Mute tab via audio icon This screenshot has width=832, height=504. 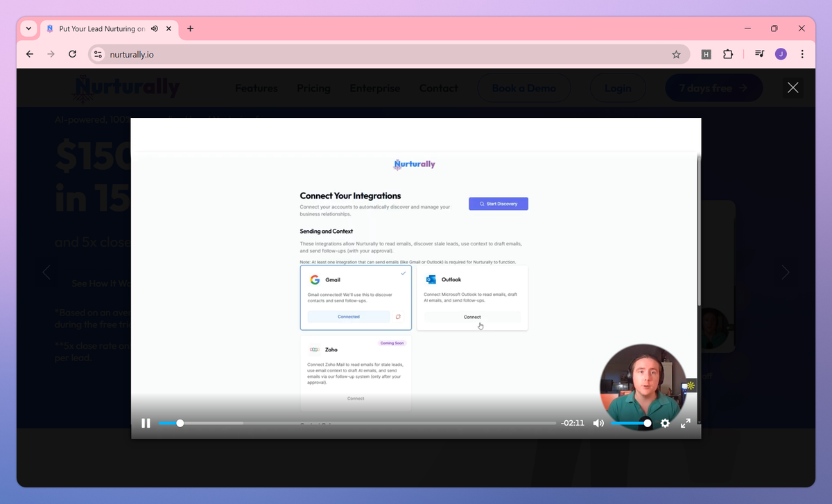(154, 29)
